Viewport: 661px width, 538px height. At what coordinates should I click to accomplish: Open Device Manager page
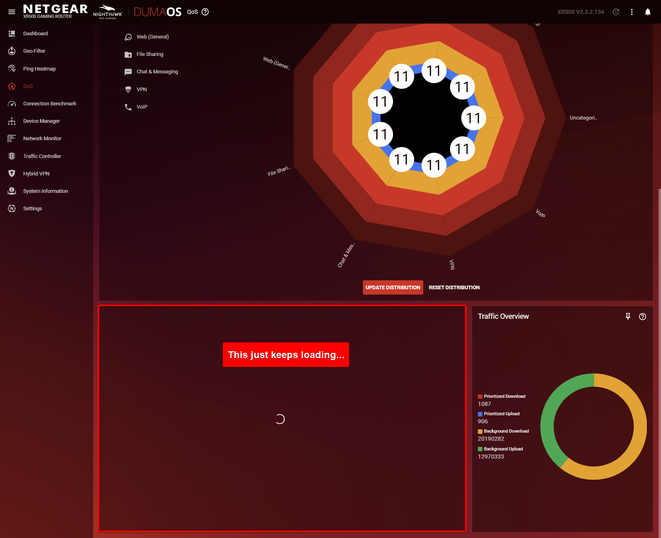41,121
